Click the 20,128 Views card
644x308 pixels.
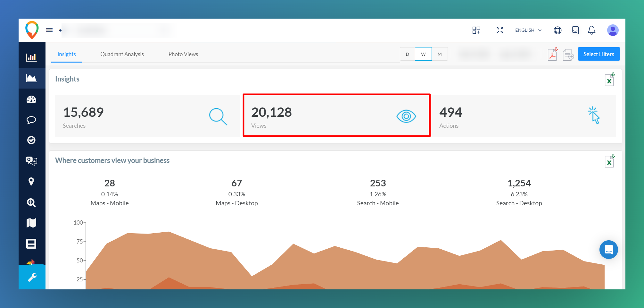tap(336, 116)
